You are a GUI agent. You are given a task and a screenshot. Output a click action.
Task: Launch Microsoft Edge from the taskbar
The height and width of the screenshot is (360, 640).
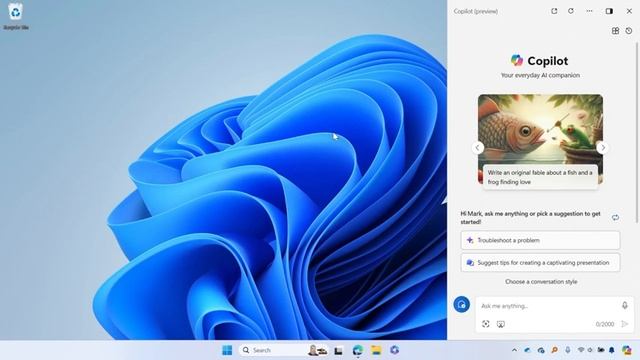pyautogui.click(x=358, y=350)
